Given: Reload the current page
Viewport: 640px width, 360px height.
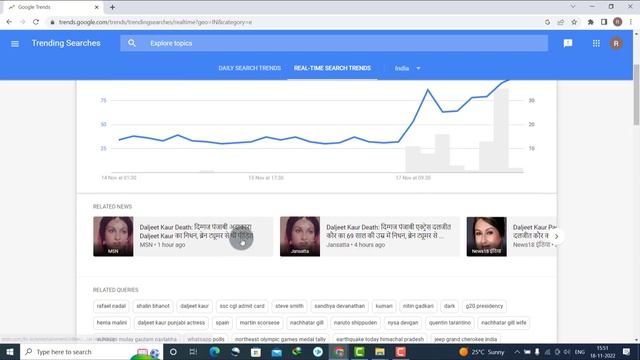Looking at the screenshot, I should point(36,22).
